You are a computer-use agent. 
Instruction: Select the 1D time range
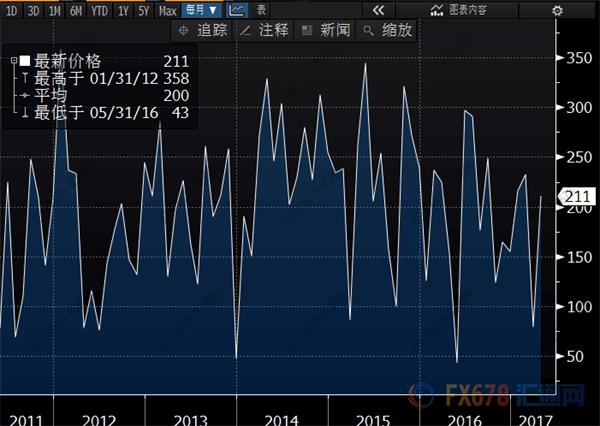coord(11,11)
